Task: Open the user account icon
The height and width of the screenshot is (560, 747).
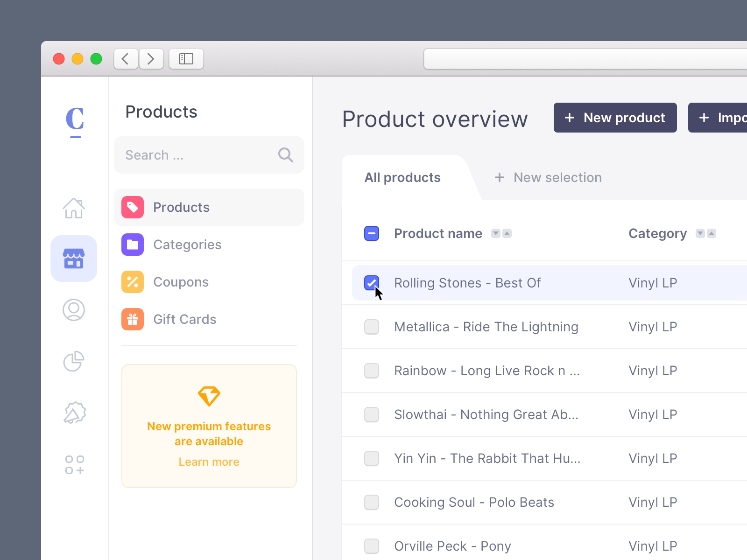Action: [74, 310]
